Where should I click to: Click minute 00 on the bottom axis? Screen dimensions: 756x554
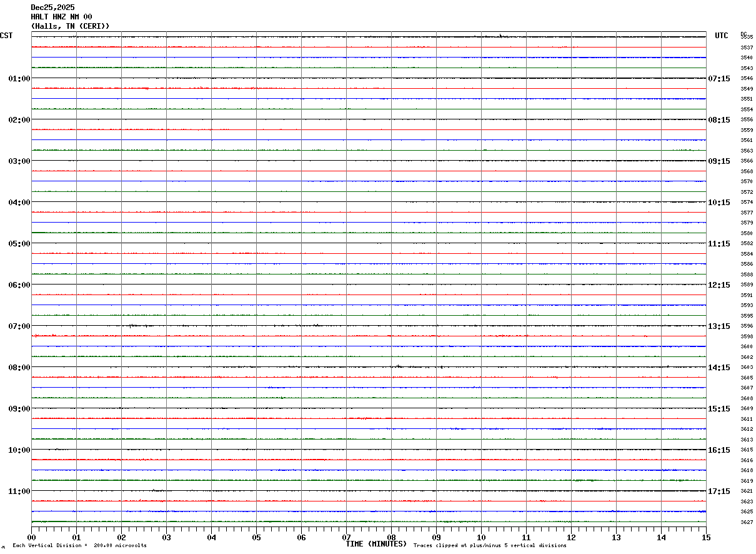click(x=31, y=537)
